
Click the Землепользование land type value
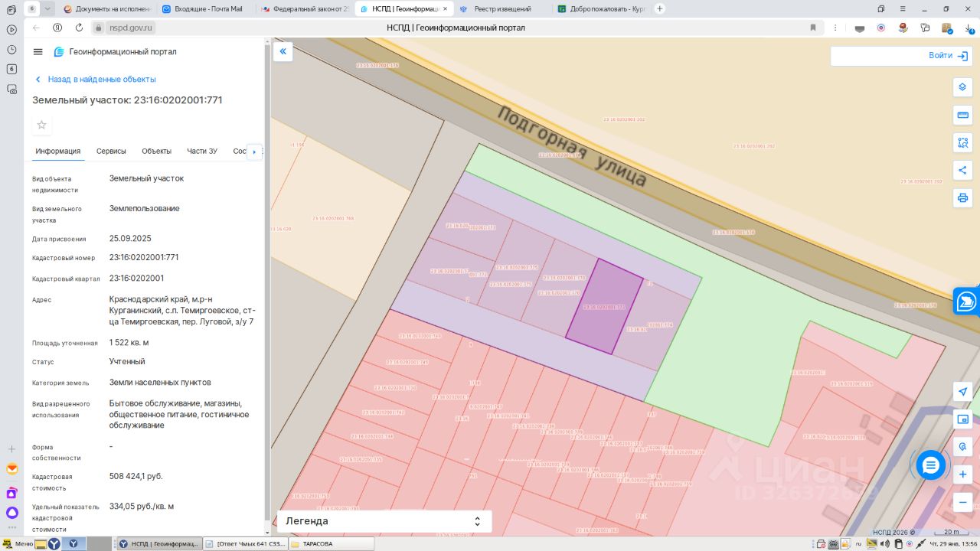coord(145,208)
